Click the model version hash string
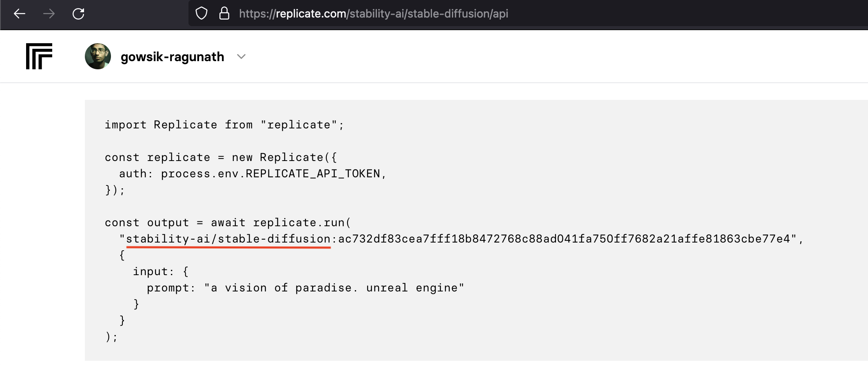Image resolution: width=868 pixels, height=375 pixels. pos(565,239)
